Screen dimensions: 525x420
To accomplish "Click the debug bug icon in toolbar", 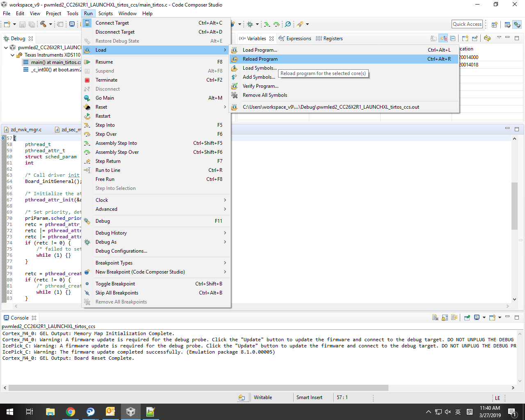I will 250,24.
